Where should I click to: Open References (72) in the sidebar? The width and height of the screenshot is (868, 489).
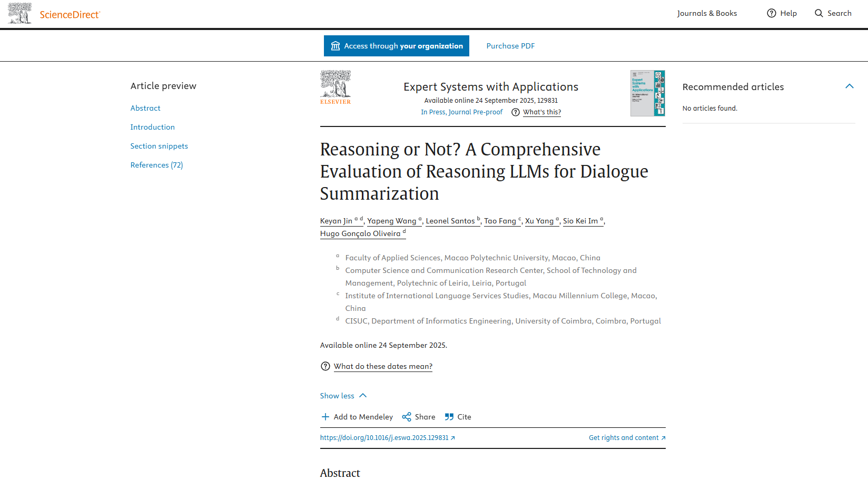tap(156, 165)
